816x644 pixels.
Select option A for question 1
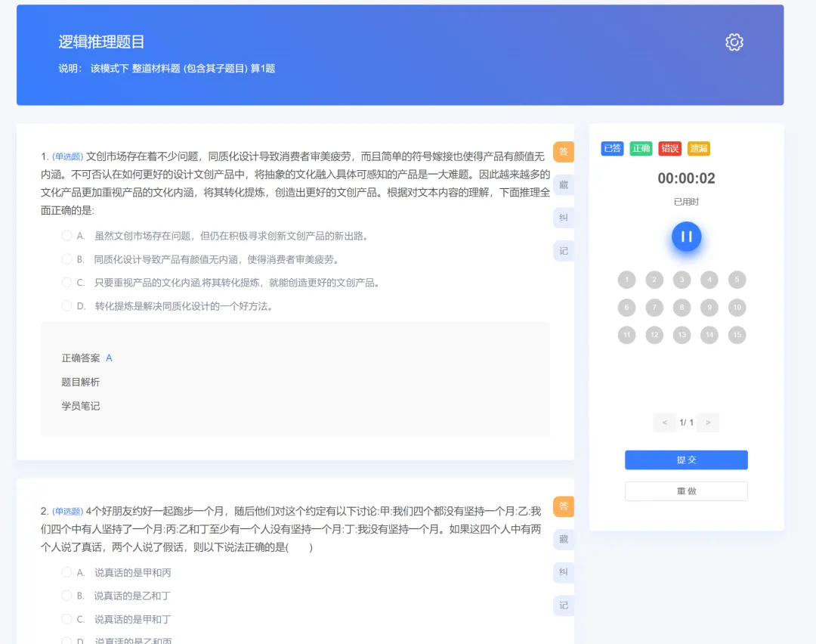(x=66, y=236)
